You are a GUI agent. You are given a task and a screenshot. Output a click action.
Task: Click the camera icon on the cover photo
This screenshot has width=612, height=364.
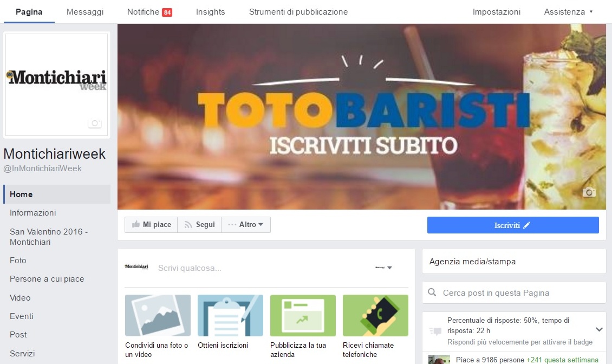click(x=589, y=192)
